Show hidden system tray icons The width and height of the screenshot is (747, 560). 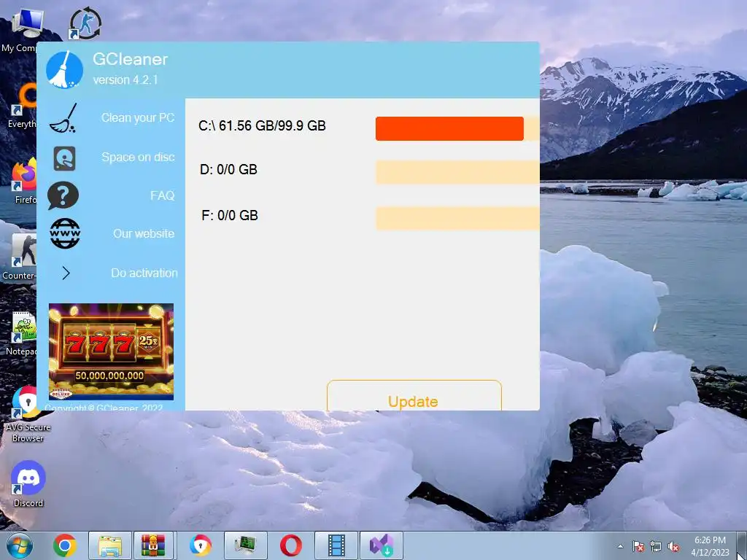(x=620, y=547)
